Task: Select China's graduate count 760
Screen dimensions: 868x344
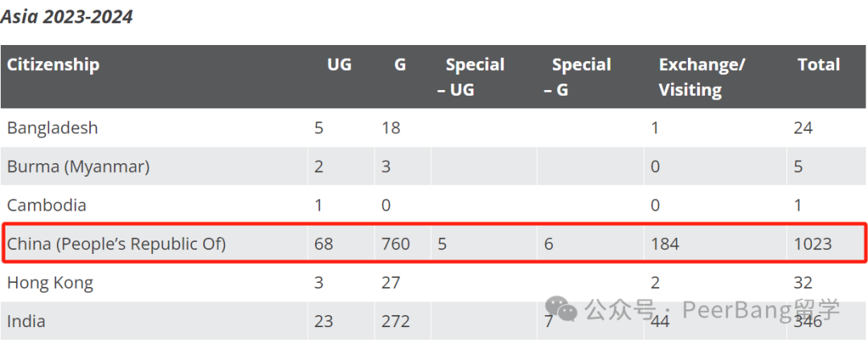Action: [395, 244]
